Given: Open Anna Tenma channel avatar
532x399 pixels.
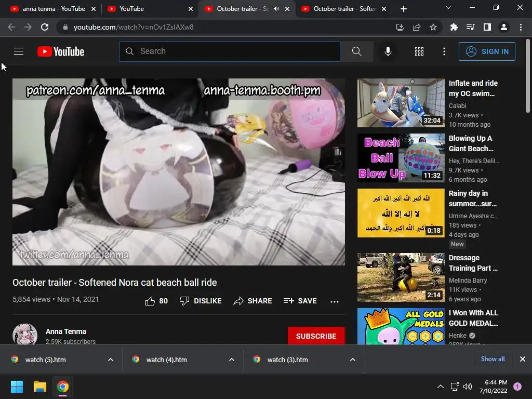Looking at the screenshot, I should click(25, 334).
